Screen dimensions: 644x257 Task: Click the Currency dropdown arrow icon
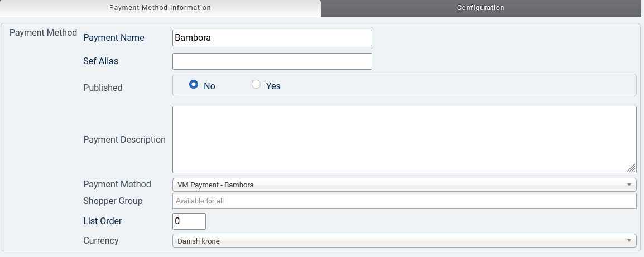[x=629, y=241]
